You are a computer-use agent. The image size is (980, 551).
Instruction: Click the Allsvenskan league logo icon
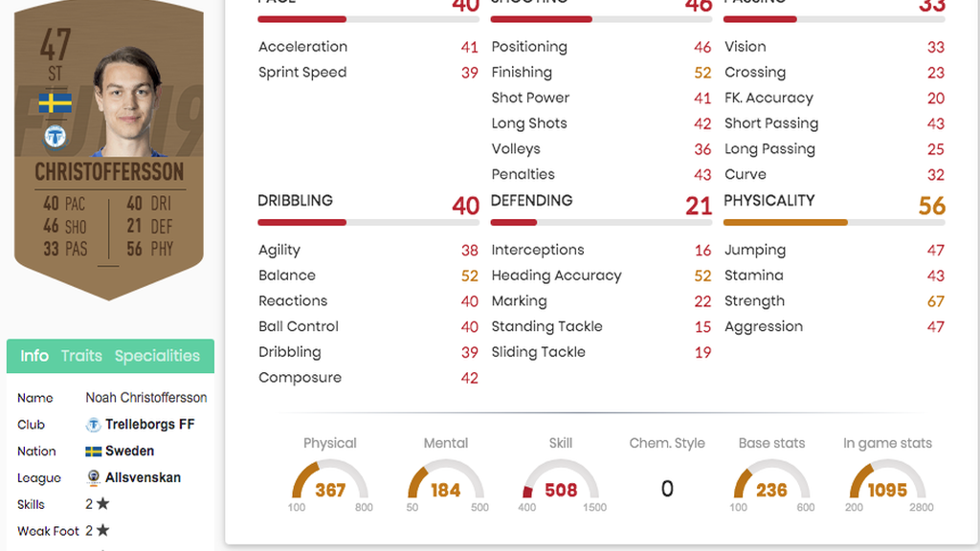tap(93, 478)
